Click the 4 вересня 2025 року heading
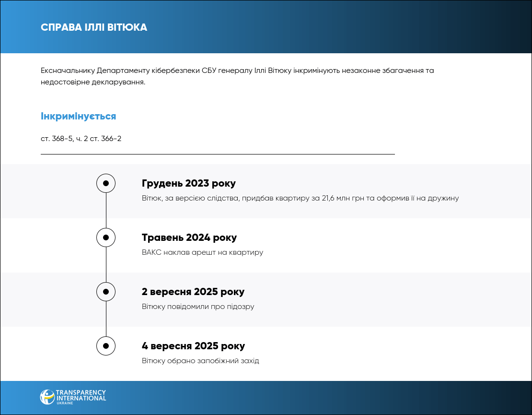 tap(193, 346)
